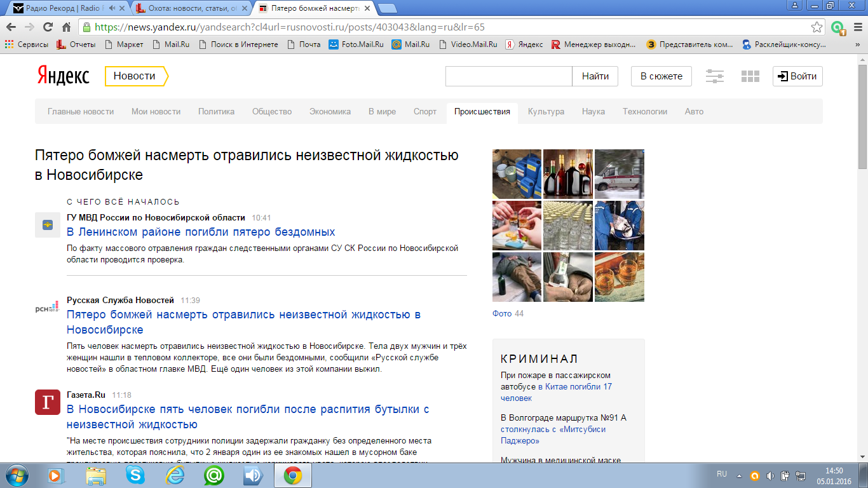Click the Войти login button

797,76
